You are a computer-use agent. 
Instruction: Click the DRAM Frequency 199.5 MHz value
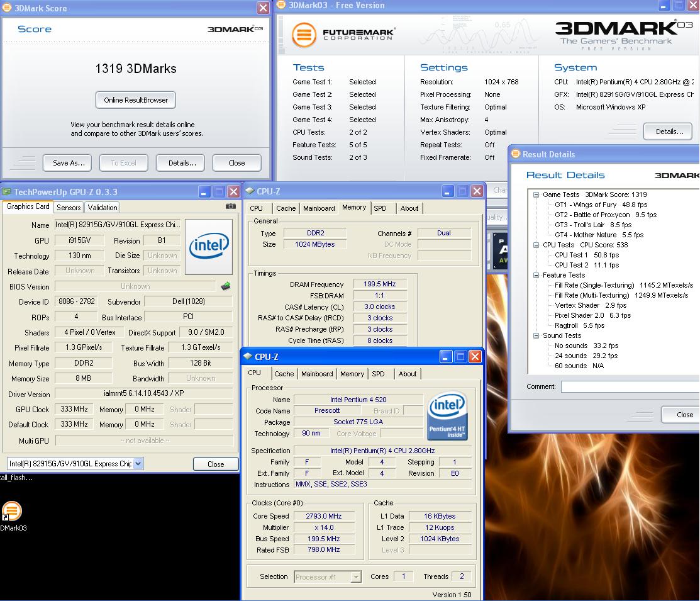[x=379, y=284]
